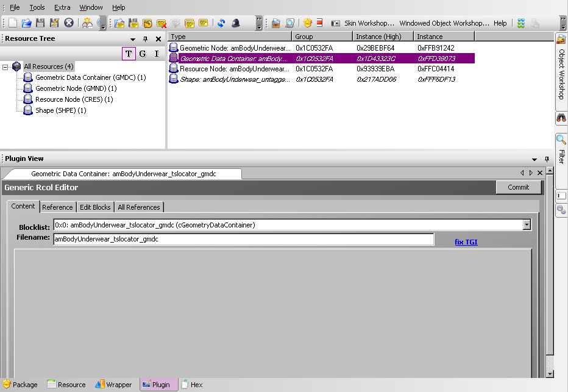568x392 pixels.
Task: Open Skin Workshop from the toolbar
Action: (363, 23)
